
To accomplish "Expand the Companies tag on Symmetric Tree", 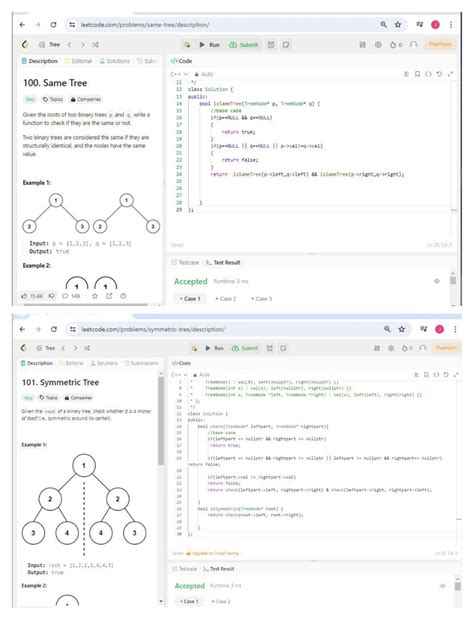I will (78, 398).
